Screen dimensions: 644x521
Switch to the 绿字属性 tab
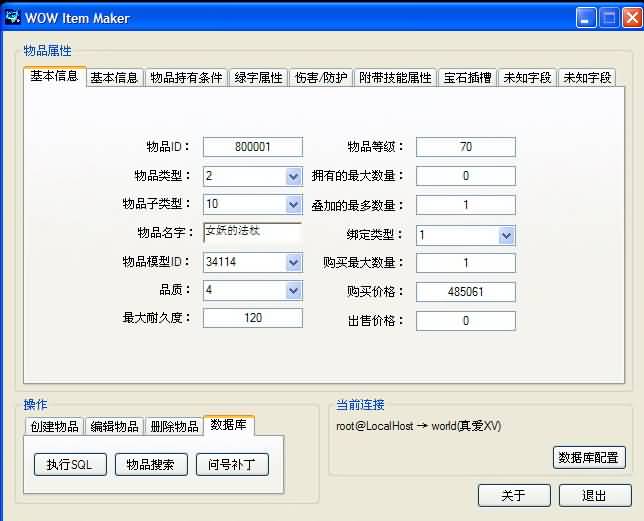[258, 78]
